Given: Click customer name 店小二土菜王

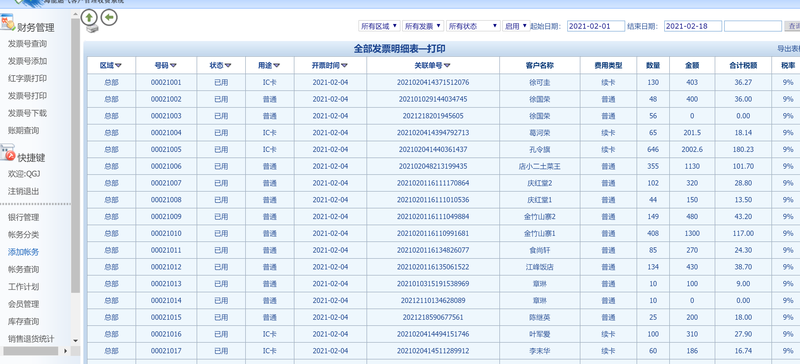Looking at the screenshot, I should point(540,166).
